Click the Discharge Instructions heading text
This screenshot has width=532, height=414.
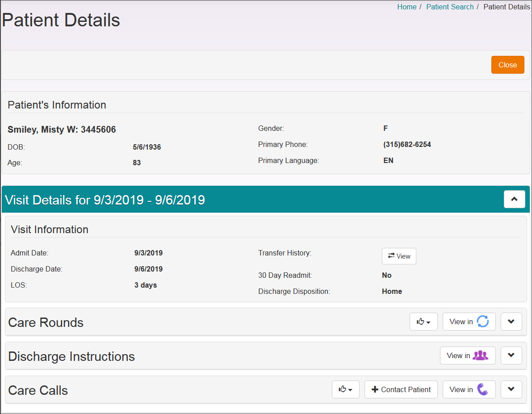(71, 356)
